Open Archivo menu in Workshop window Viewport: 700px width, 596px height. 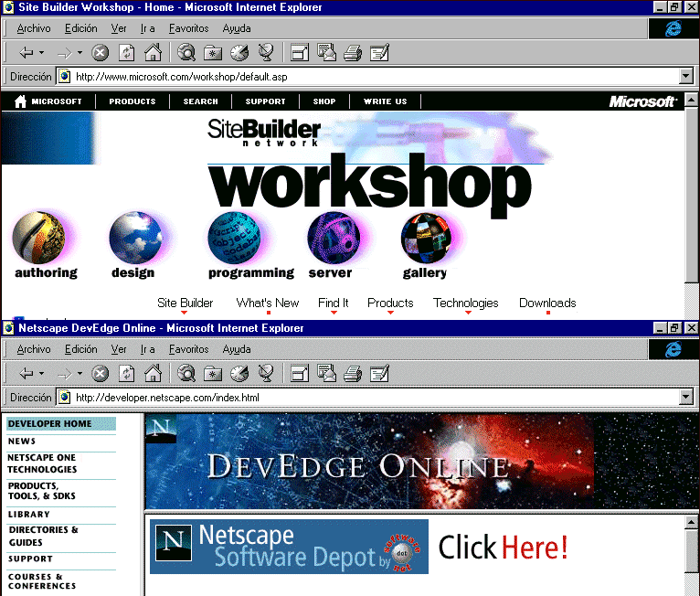(x=34, y=28)
